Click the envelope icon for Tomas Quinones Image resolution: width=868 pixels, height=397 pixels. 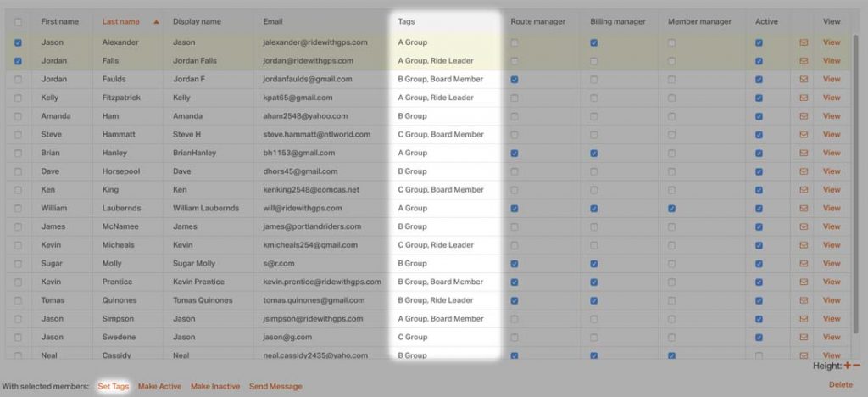click(x=804, y=300)
